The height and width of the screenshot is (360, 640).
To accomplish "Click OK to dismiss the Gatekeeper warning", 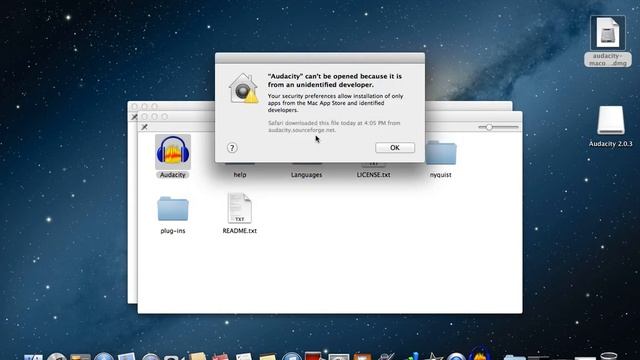I will pos(395,148).
